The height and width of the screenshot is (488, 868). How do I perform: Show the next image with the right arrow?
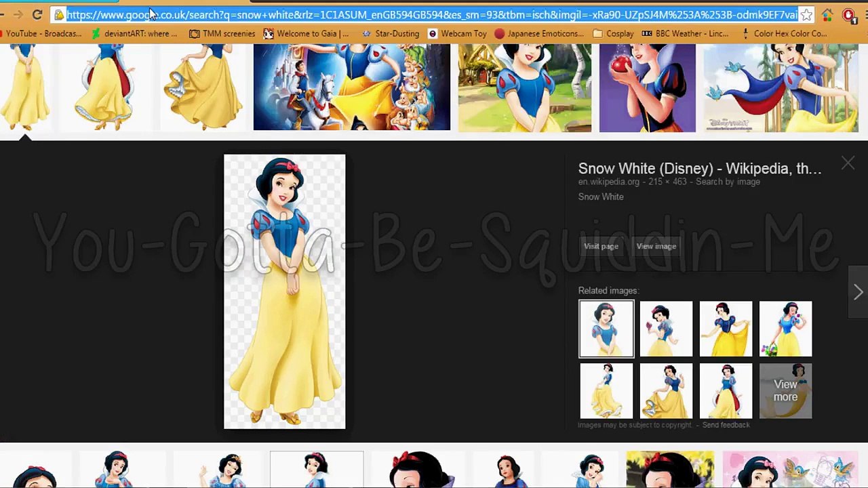pyautogui.click(x=858, y=292)
